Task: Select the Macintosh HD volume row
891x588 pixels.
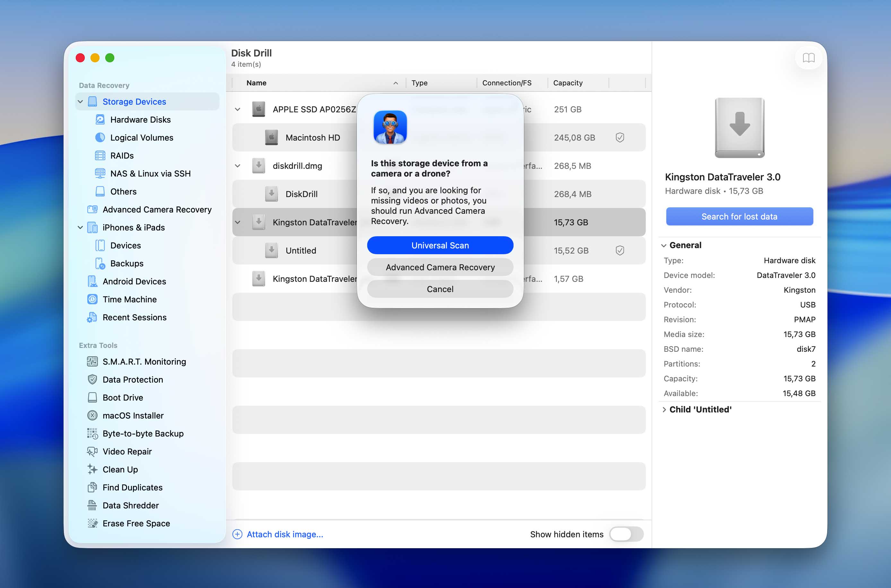Action: click(x=438, y=138)
